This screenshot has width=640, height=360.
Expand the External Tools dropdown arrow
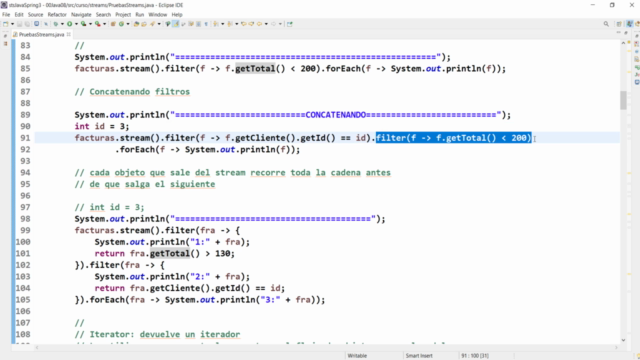[x=104, y=24]
